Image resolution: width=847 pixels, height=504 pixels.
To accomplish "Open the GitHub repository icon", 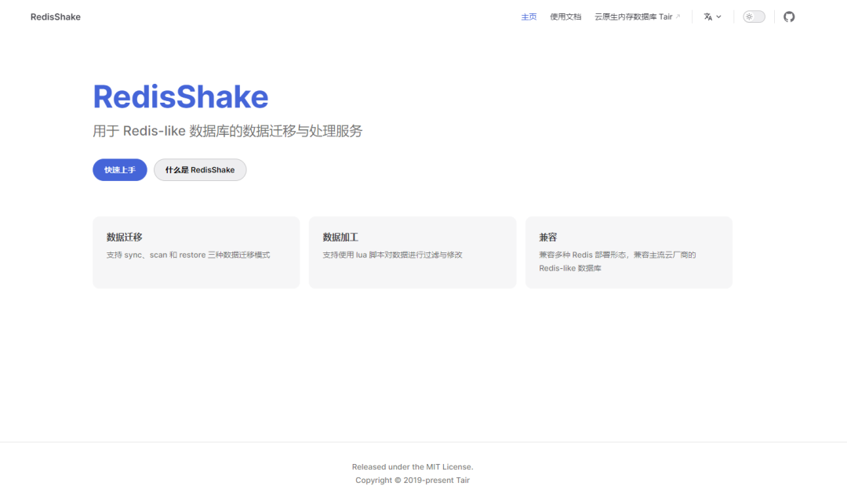I will pyautogui.click(x=789, y=16).
